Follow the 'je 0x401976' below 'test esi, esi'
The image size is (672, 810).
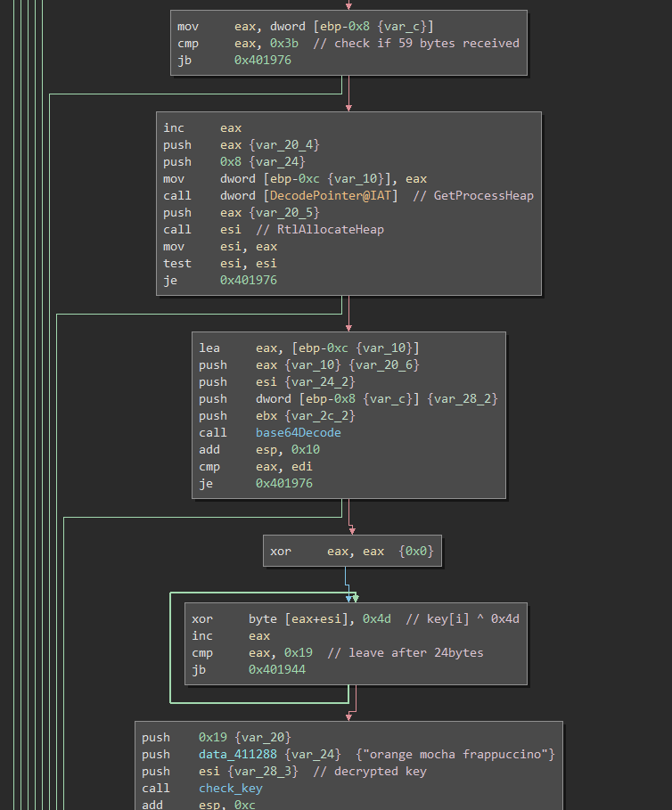[220, 281]
